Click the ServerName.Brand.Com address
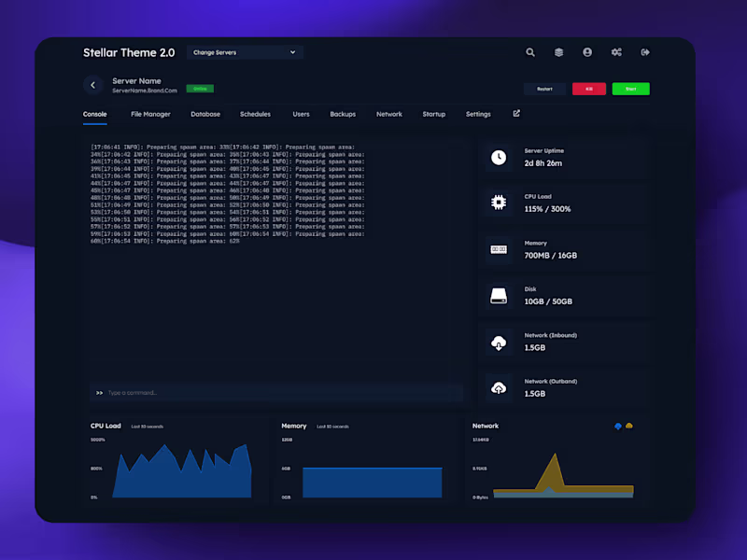 point(145,91)
